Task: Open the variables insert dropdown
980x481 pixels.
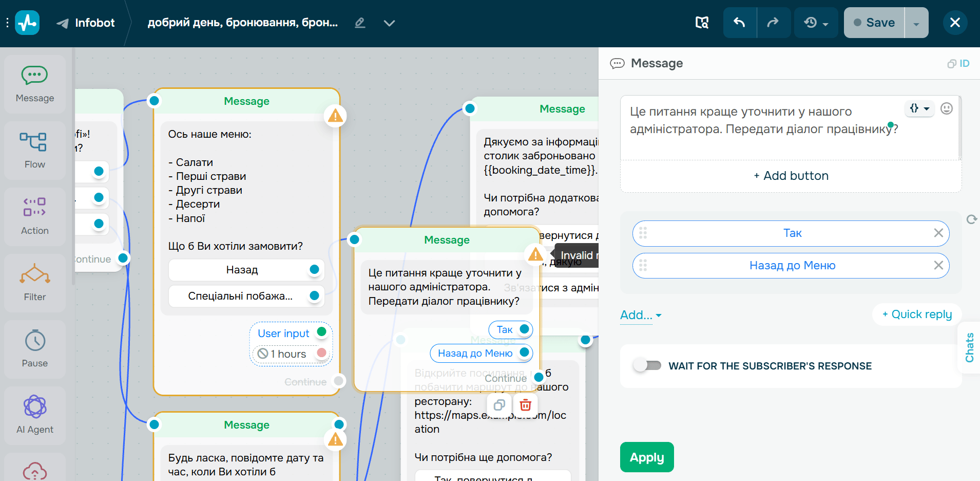Action: (919, 108)
